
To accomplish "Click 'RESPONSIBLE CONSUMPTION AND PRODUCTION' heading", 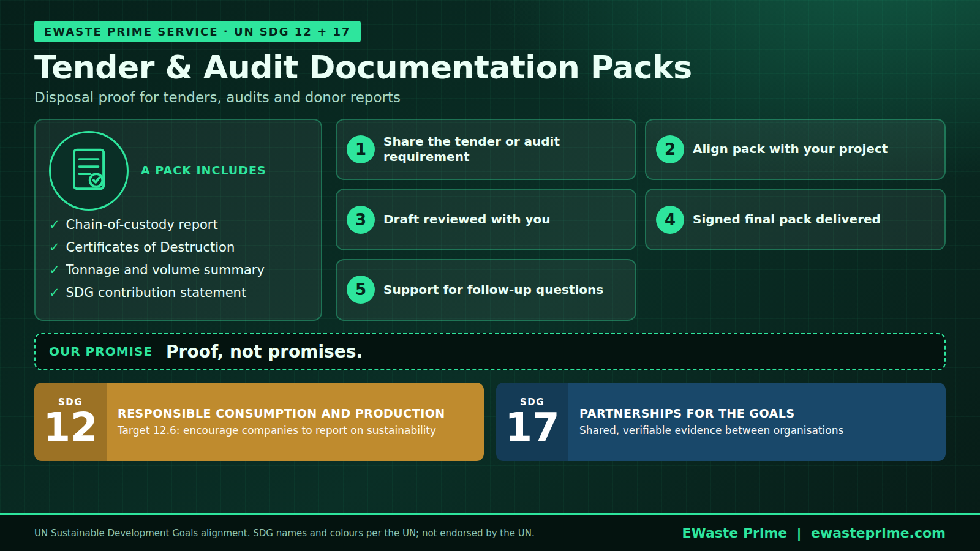I will (281, 414).
